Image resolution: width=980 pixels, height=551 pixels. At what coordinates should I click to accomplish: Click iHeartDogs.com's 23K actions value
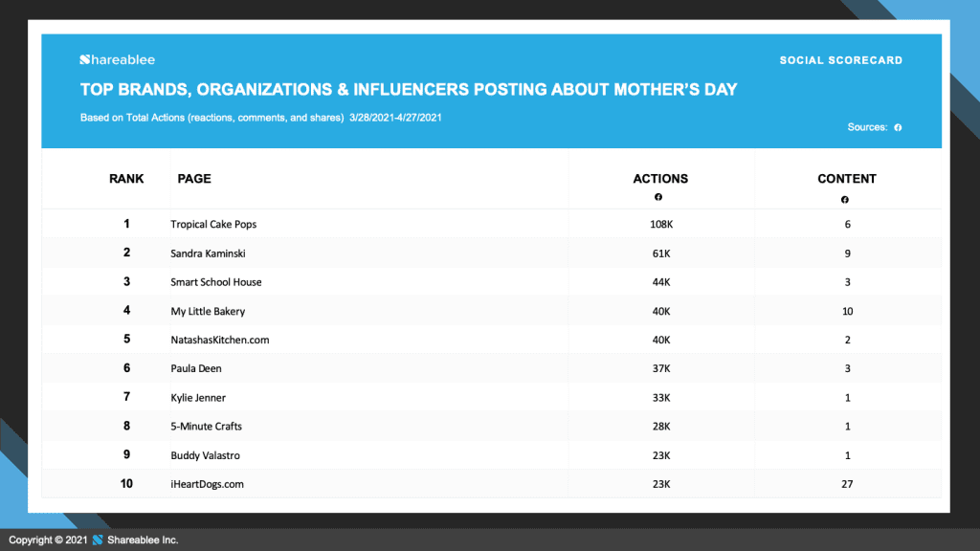pos(661,484)
